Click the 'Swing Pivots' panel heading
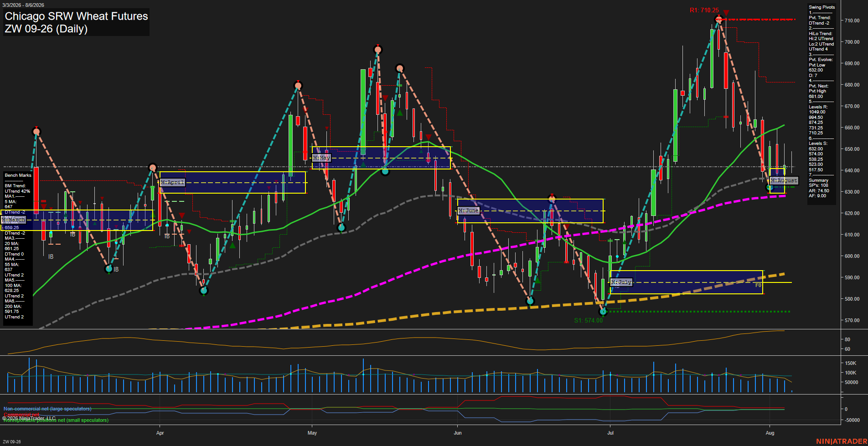868x446 pixels. (x=822, y=7)
